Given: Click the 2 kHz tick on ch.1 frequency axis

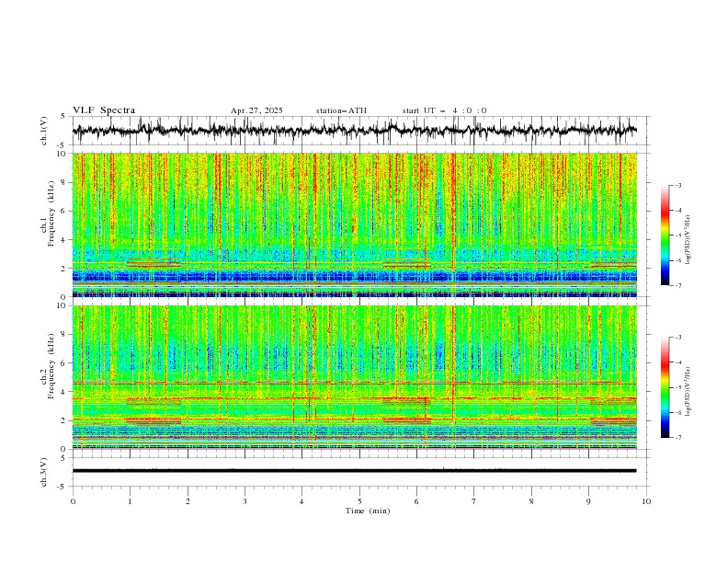Looking at the screenshot, I should click(64, 269).
